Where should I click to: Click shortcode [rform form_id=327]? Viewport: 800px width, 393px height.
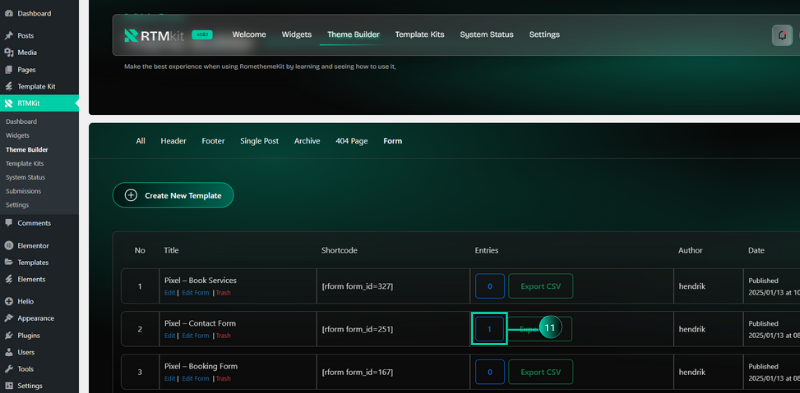(358, 287)
